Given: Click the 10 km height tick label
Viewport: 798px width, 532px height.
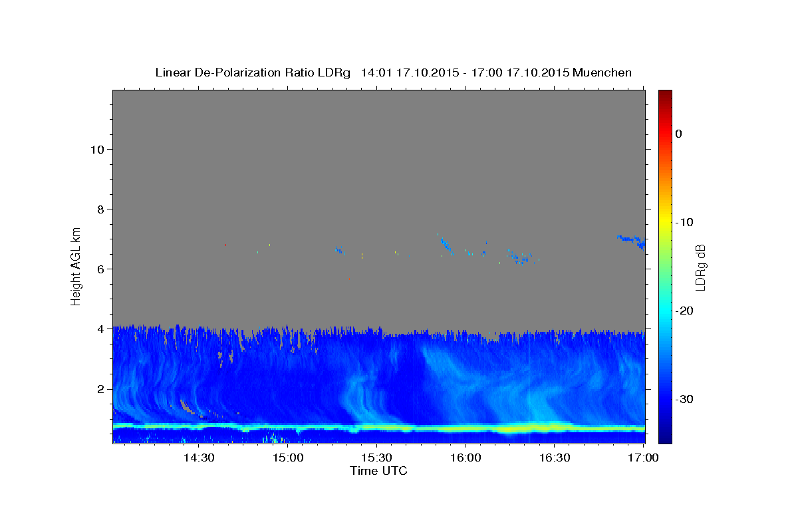Looking at the screenshot, I should point(96,149).
